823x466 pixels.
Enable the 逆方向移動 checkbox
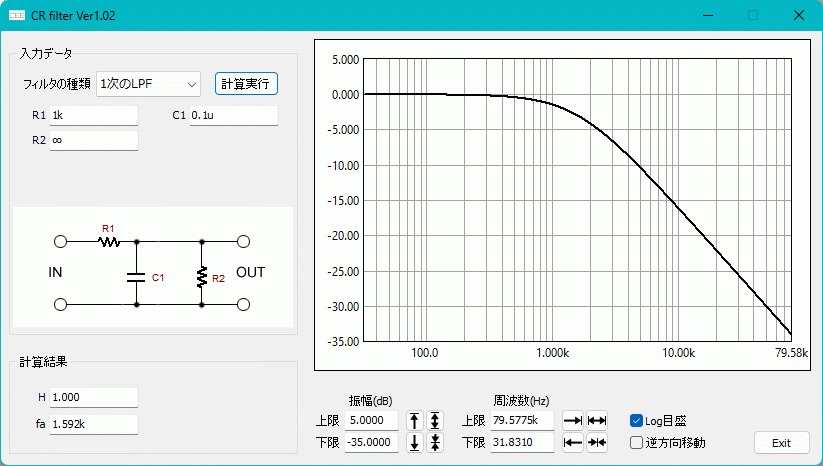click(x=637, y=442)
